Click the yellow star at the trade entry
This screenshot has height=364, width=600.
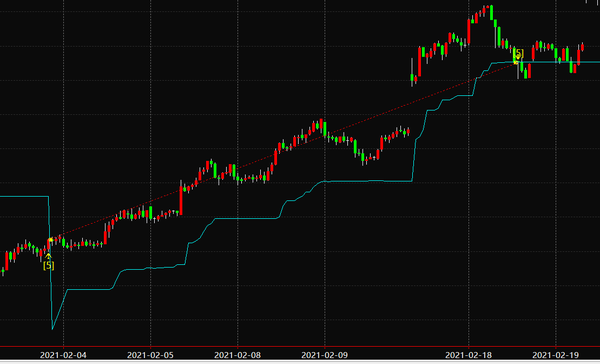pyautogui.click(x=51, y=240)
